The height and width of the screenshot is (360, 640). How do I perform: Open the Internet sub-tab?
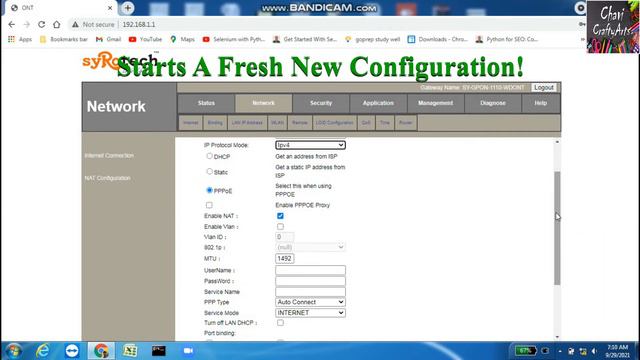(x=191, y=122)
